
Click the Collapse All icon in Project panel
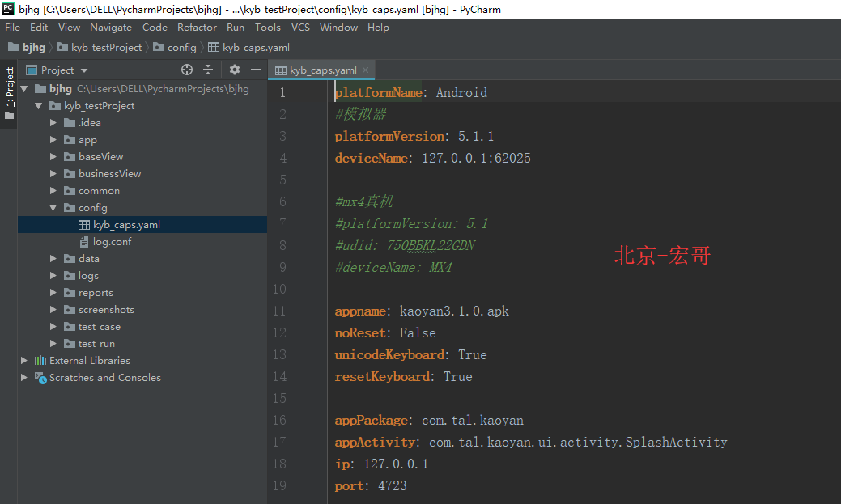208,70
